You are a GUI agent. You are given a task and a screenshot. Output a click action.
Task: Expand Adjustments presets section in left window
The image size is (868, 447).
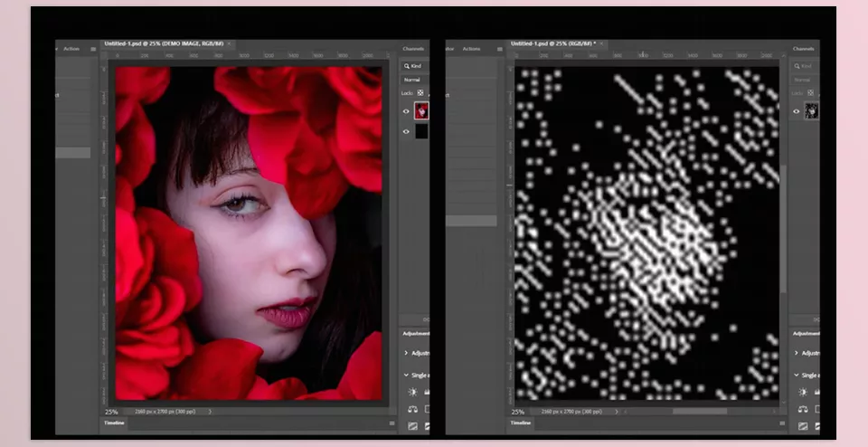click(406, 353)
